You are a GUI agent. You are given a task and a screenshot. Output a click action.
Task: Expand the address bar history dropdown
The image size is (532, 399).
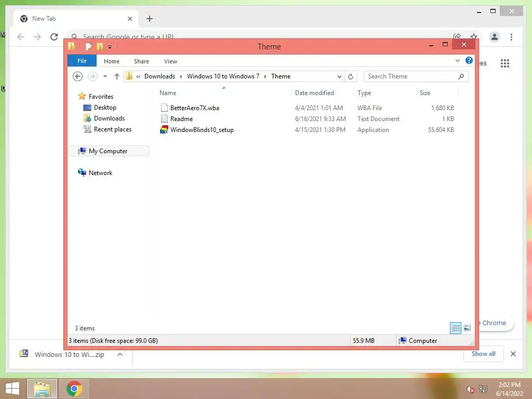(339, 77)
